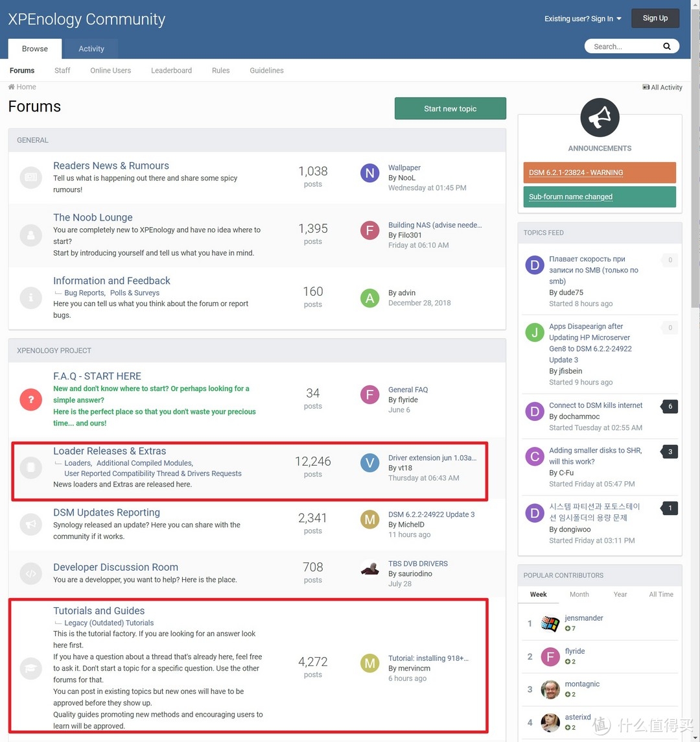Focus the Search input field
The image size is (700, 742).
click(x=624, y=47)
